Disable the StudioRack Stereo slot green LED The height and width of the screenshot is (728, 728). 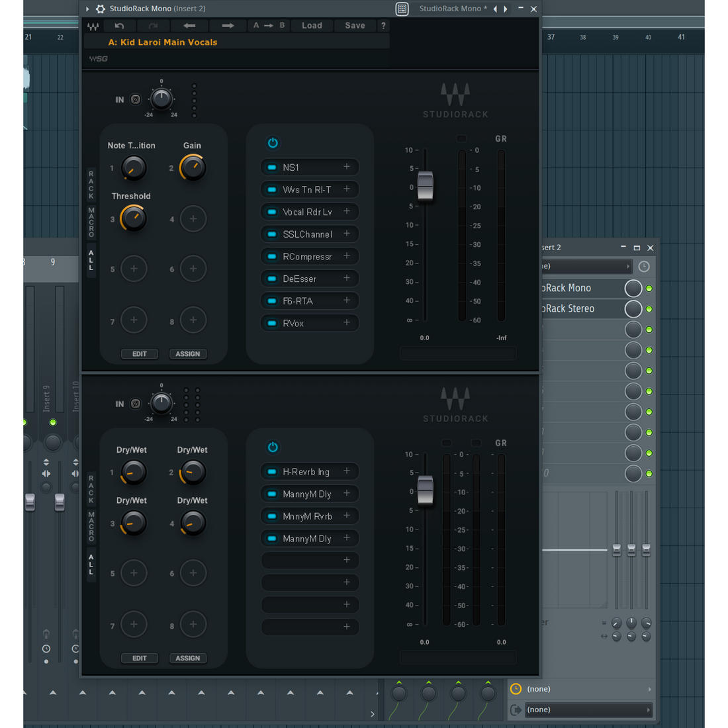pos(649,309)
